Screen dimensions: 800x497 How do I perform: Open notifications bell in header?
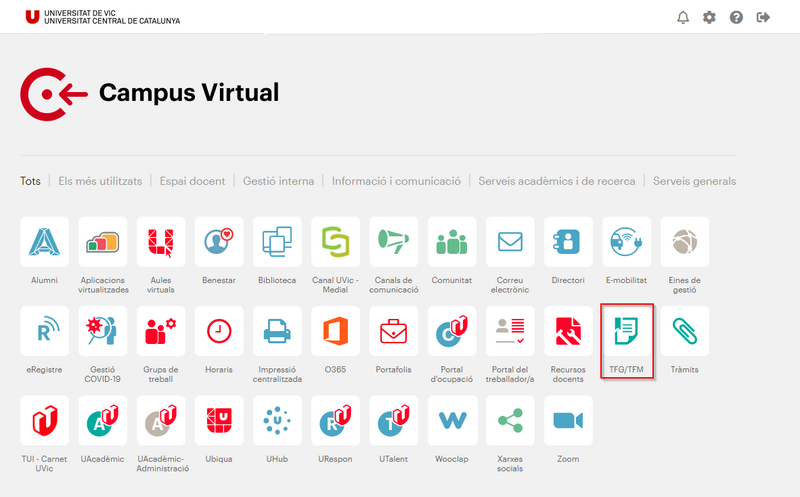click(683, 17)
